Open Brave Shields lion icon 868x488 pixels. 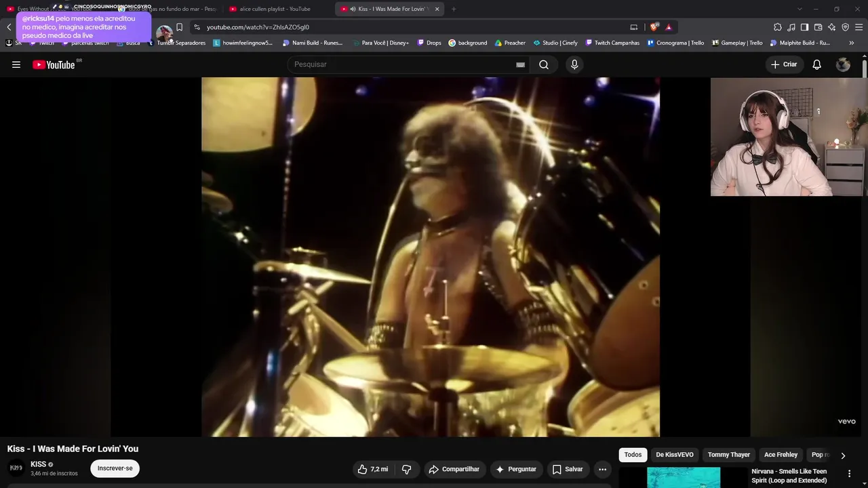tap(654, 27)
